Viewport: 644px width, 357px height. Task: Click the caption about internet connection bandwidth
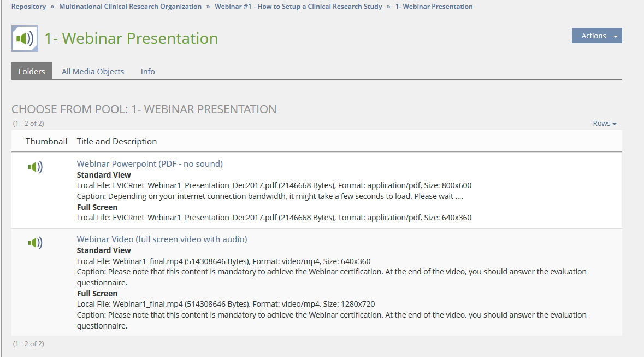[270, 196]
